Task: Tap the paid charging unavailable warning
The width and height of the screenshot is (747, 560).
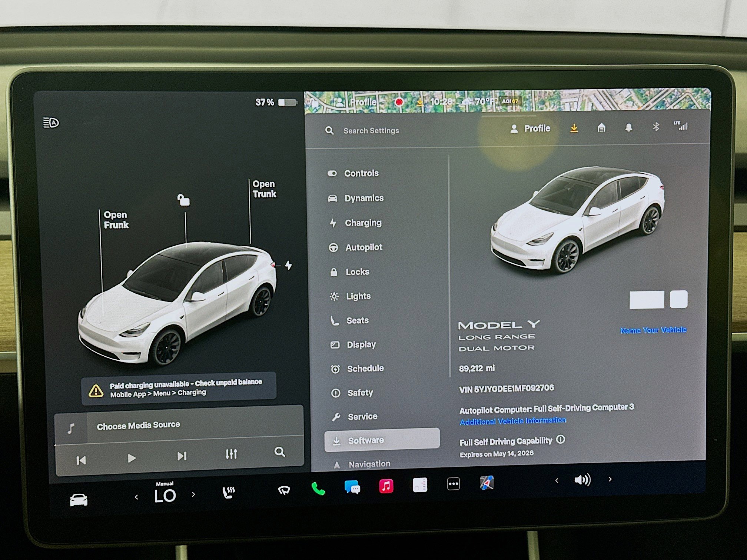Action: (179, 388)
